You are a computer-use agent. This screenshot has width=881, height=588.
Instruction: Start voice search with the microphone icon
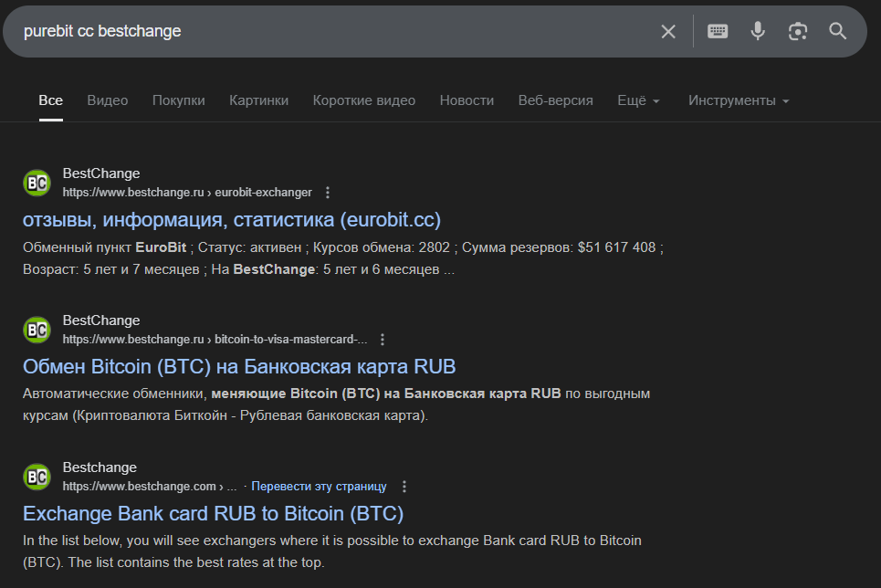coord(758,31)
